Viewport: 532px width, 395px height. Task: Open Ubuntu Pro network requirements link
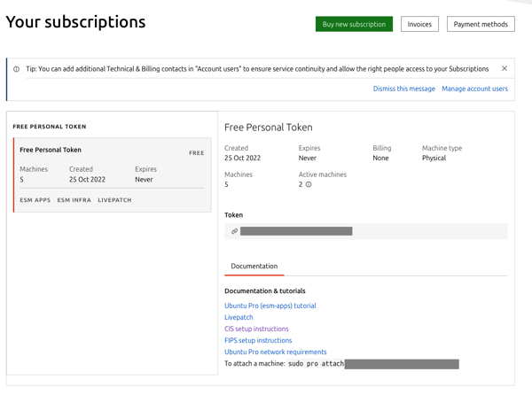pos(275,352)
